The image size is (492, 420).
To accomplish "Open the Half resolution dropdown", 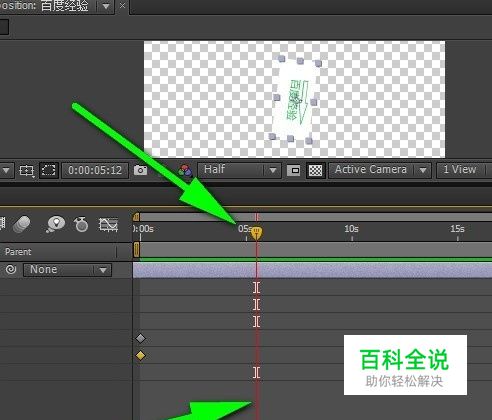I will [x=239, y=170].
